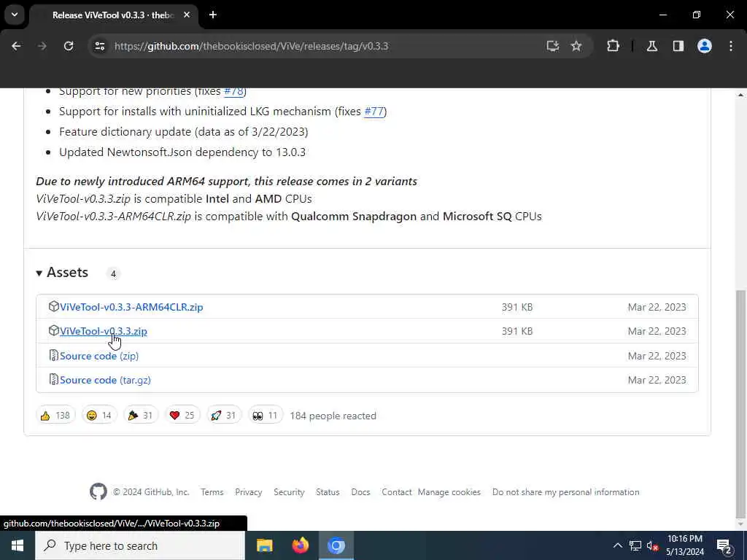This screenshot has height=560, width=747.
Task: Open the Terms footer link
Action: click(x=212, y=492)
